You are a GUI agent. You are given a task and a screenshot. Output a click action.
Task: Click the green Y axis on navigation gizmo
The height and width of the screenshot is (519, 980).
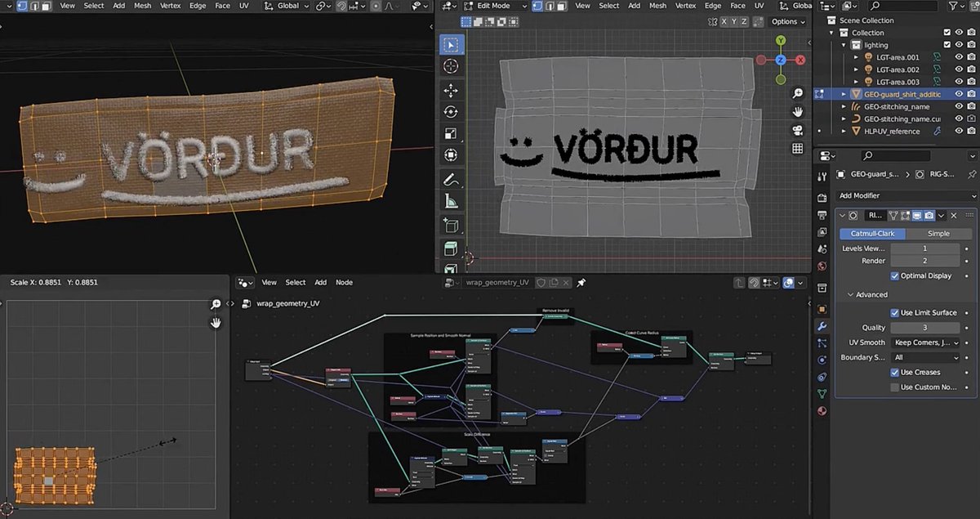[781, 41]
